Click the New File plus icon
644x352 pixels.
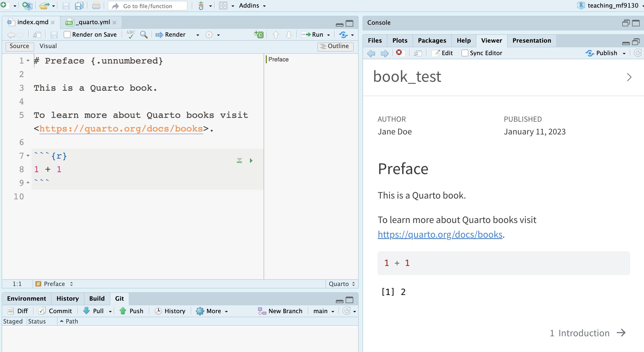[x=4, y=5]
